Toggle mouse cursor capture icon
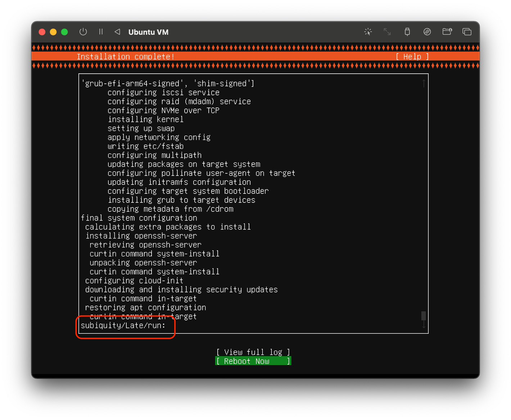Screen dimensions: 511x420 coord(368,32)
